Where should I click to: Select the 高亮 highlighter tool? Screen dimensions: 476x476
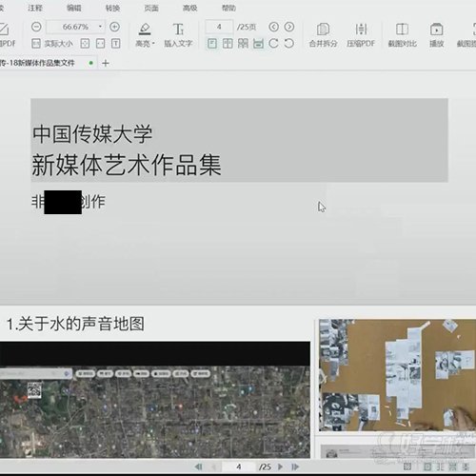145,34
